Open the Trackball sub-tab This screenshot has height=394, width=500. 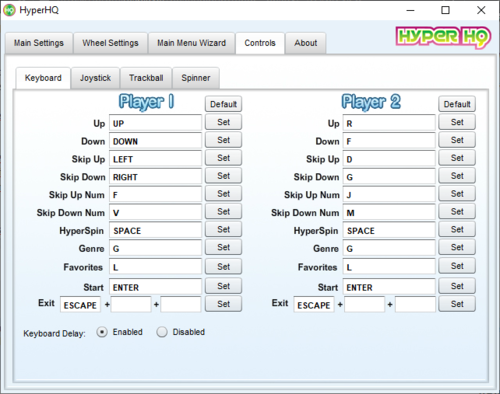[146, 78]
